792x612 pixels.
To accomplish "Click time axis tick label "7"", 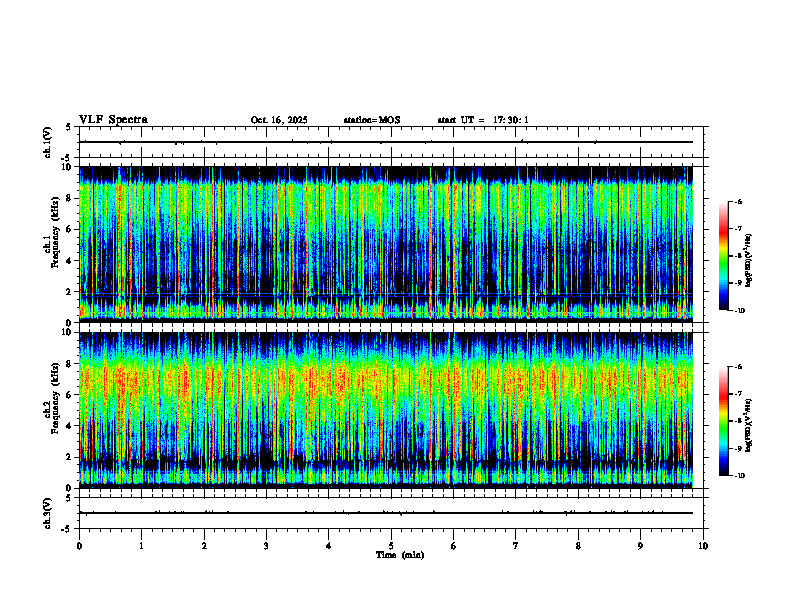I will tap(516, 546).
